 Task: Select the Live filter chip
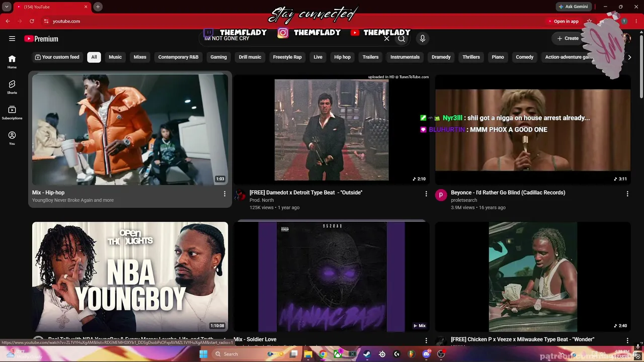[x=318, y=57]
